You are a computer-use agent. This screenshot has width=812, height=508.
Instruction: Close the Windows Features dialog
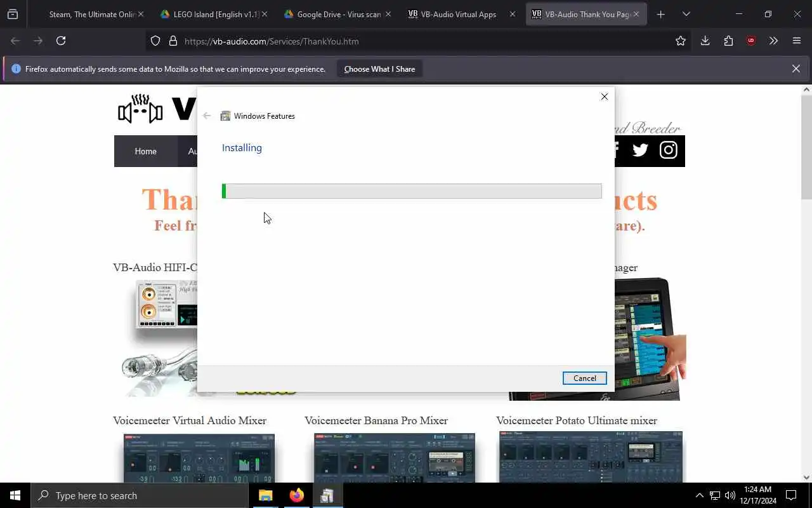604,97
